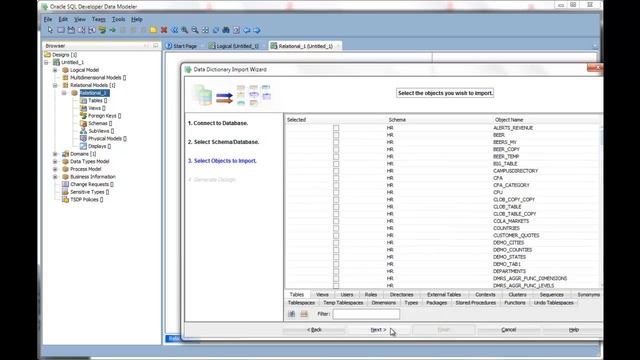
Task: Click the New FK Relation toolbar icon
Action: 102,30
